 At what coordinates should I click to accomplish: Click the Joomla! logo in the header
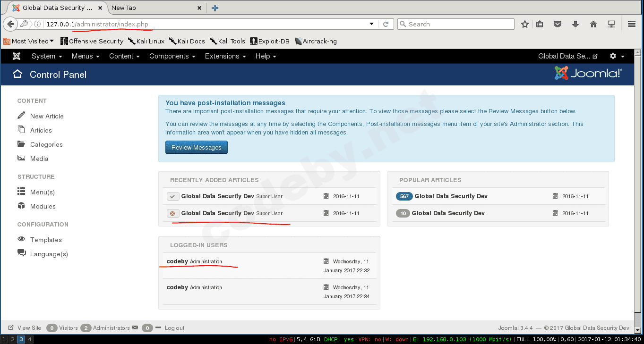click(588, 73)
